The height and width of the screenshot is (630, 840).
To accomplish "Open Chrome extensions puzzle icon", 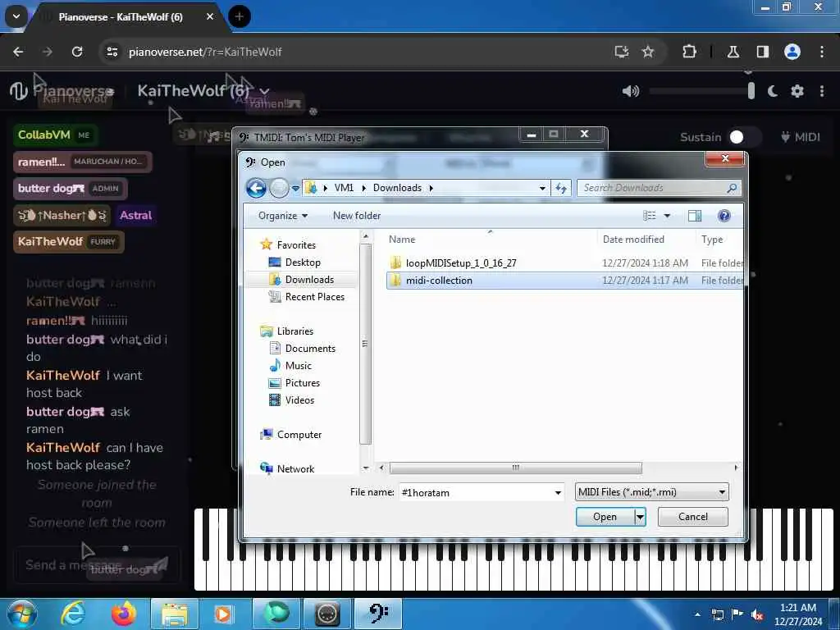I will tap(689, 52).
